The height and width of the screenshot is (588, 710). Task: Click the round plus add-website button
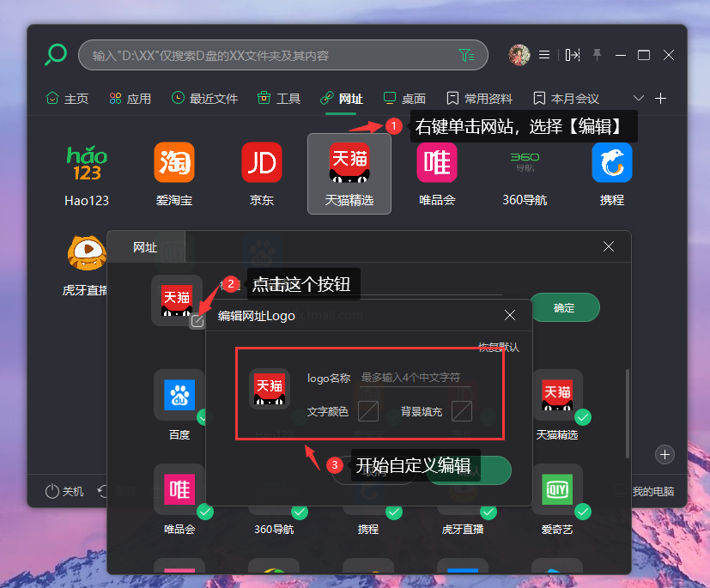tap(664, 454)
